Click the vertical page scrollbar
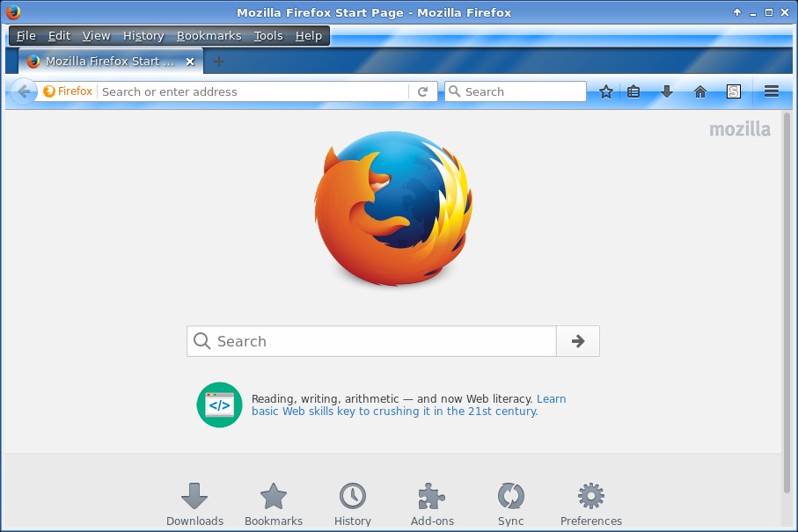798x532 pixels. pyautogui.click(x=787, y=302)
